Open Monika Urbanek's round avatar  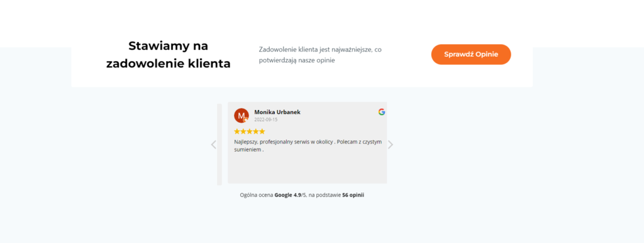click(241, 116)
